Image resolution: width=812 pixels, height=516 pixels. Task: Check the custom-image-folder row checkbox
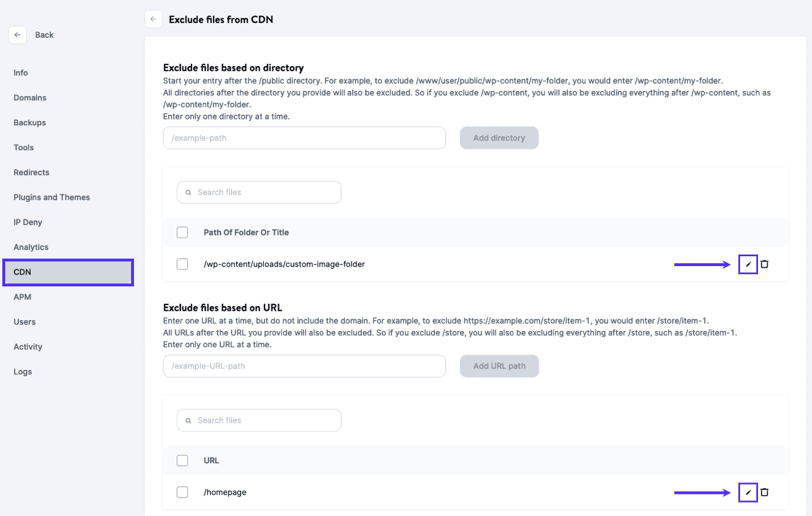click(182, 264)
